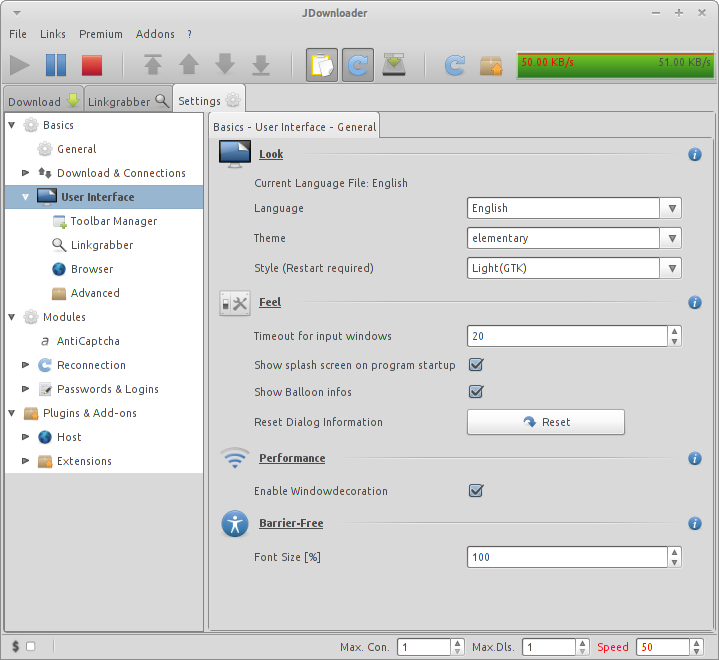Move selection up arrow icon
Viewport: 719px width, 660px height.
point(189,65)
